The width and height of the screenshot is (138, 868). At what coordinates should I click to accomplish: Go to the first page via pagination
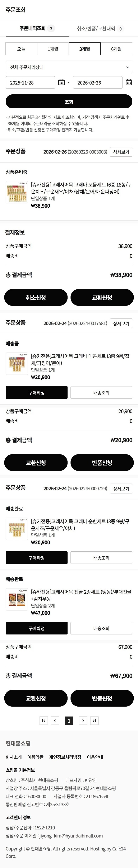point(43,721)
